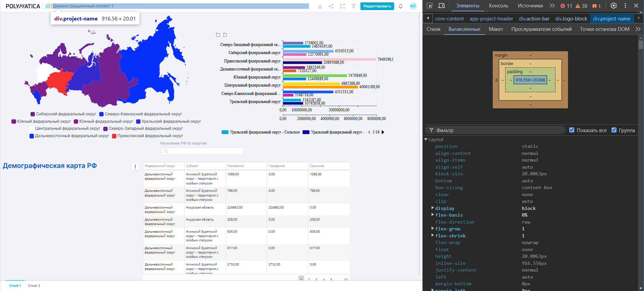The width and height of the screenshot is (644, 291).
Task: Select div.action-bar in the breadcrumb
Action: click(x=534, y=19)
